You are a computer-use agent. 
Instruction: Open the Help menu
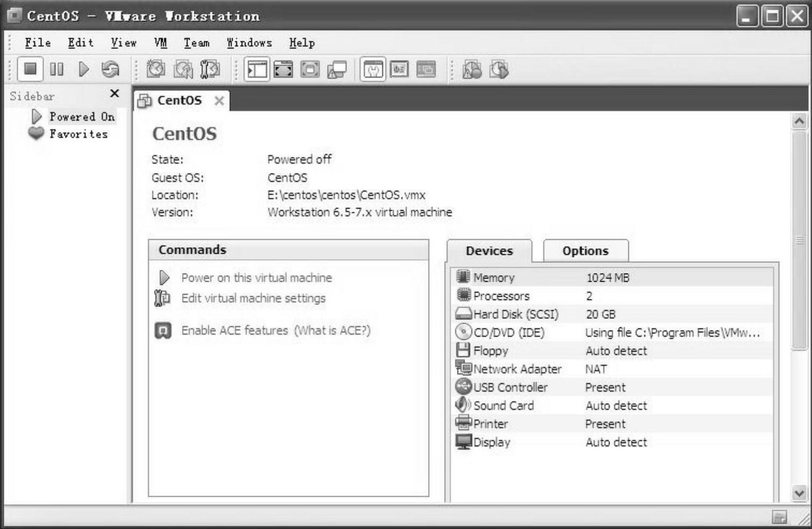point(302,43)
